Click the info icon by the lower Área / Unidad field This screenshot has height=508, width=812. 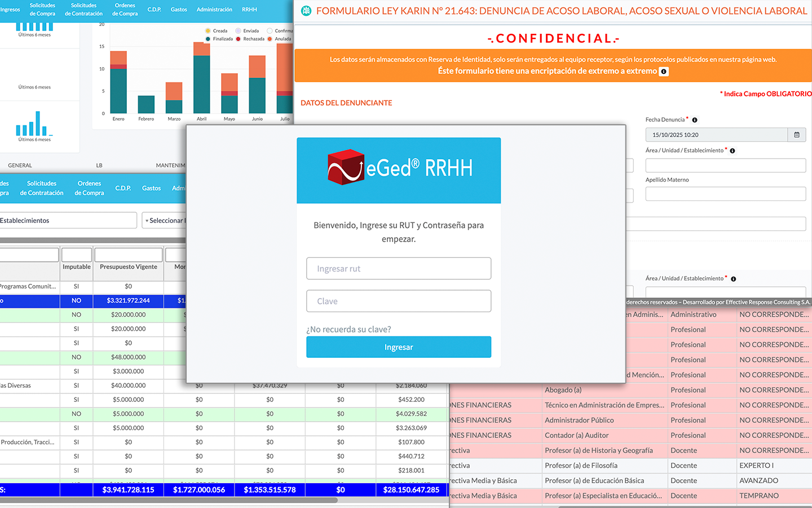(x=733, y=279)
